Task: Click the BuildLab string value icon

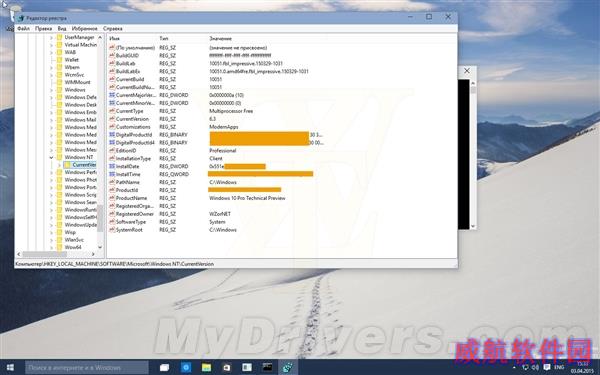Action: [112, 64]
